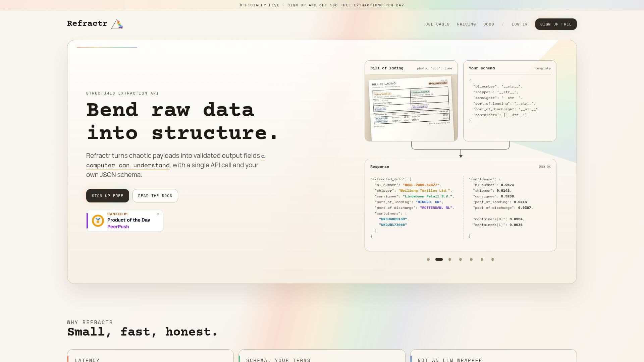This screenshot has width=644, height=362.
Task: Click the port_of_discharge value "ROTTERDAM, NL"
Action: (436, 208)
